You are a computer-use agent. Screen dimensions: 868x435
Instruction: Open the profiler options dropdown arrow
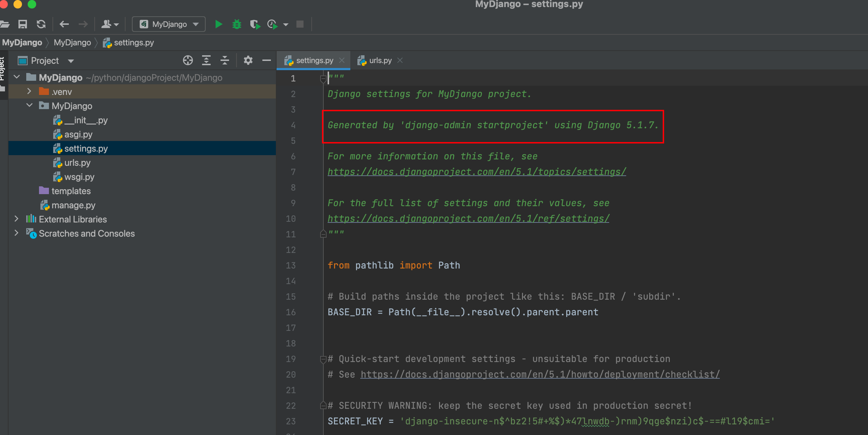(286, 24)
